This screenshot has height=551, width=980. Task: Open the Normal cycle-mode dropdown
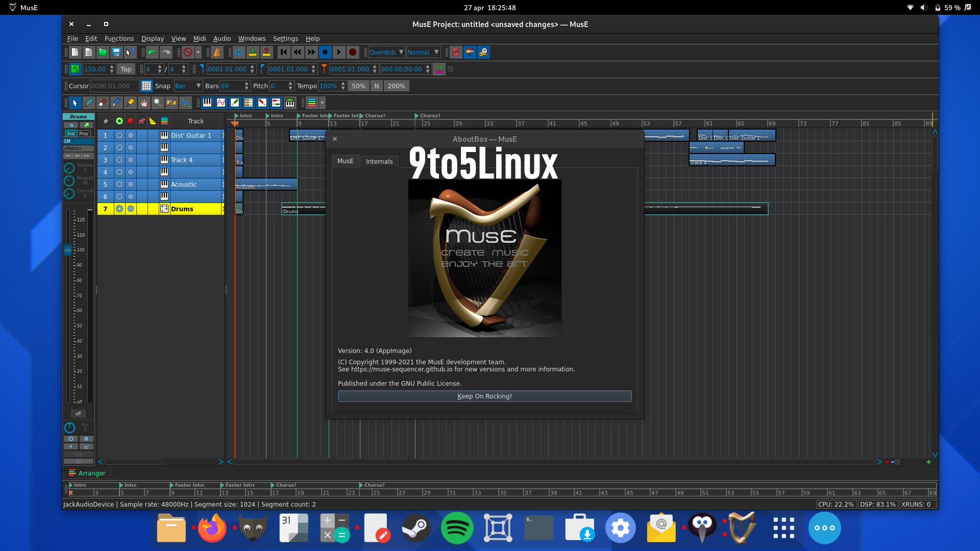pyautogui.click(x=423, y=52)
